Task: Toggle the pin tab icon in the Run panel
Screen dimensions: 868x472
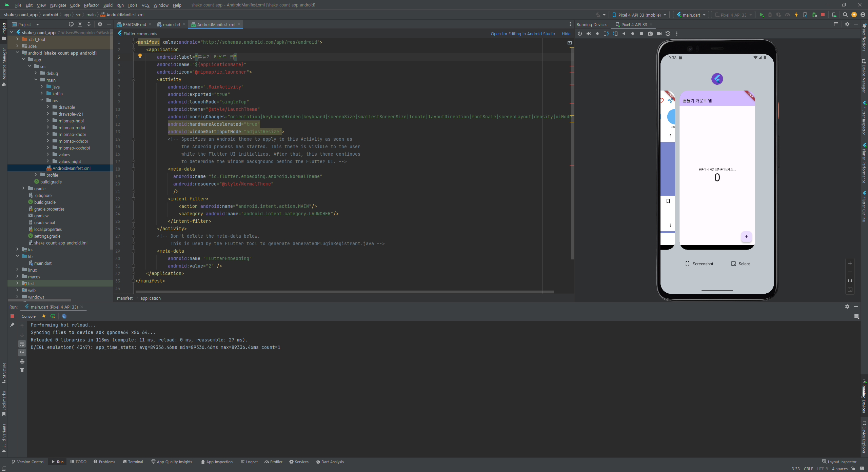Action: click(12, 325)
